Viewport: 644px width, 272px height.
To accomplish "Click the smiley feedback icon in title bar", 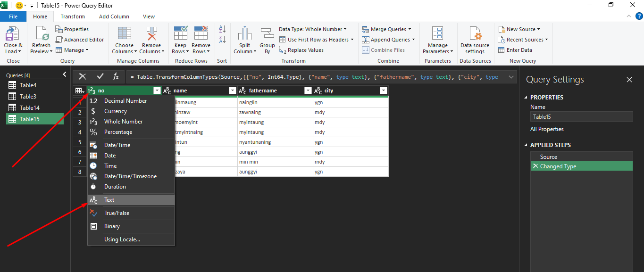I will (20, 5).
